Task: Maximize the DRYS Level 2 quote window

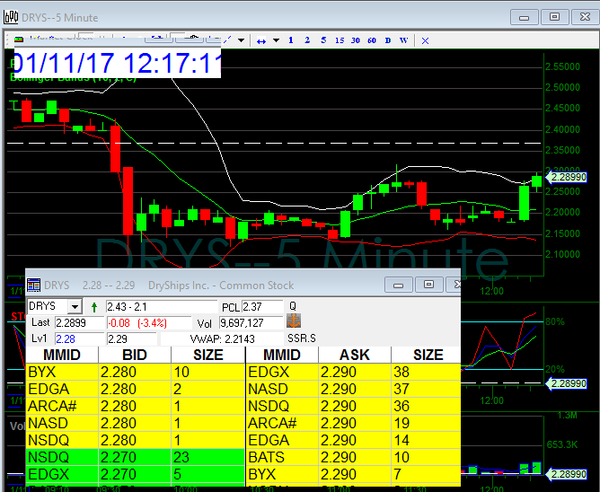Action: pos(427,284)
